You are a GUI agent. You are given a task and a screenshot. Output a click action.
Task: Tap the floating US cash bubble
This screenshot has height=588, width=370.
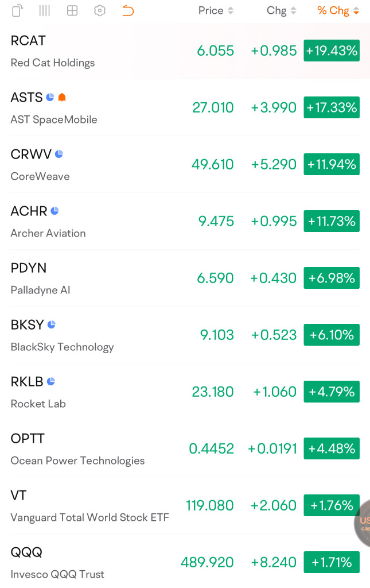pos(363,524)
